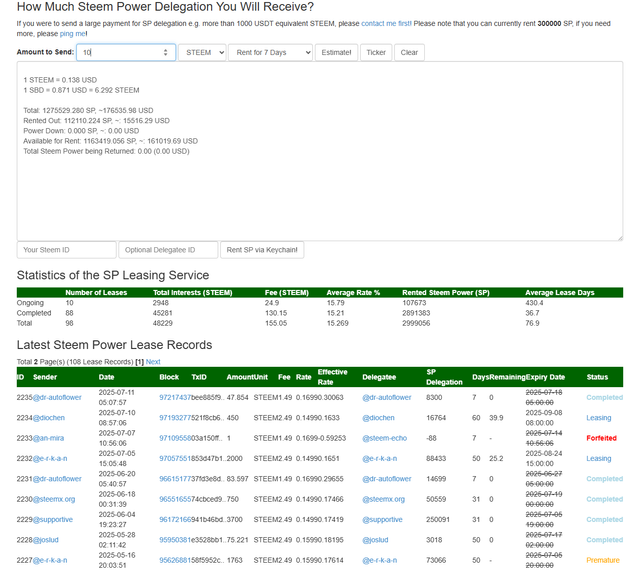Viewport: 640px width, 573px height.
Task: Click the Number of Leases column header
Action: coord(96,293)
